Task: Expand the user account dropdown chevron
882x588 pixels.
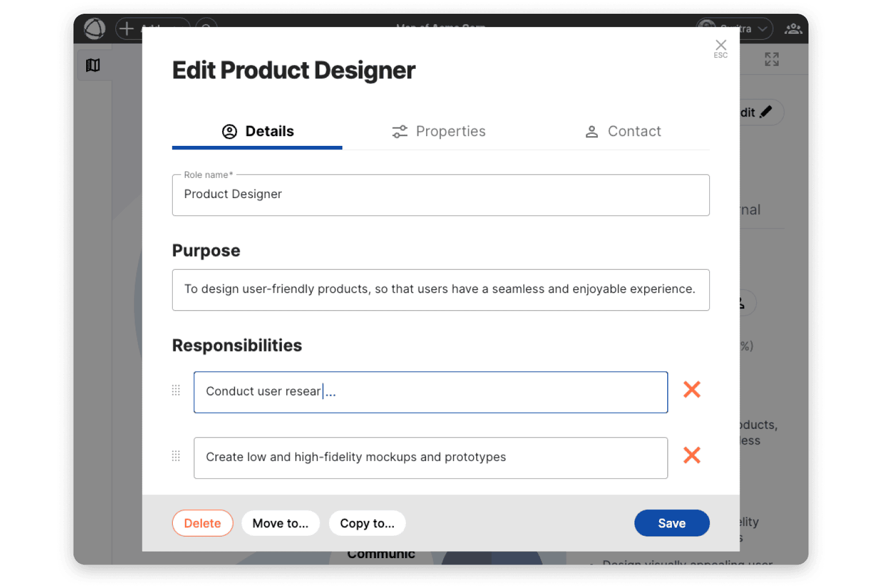Action: coord(762,29)
